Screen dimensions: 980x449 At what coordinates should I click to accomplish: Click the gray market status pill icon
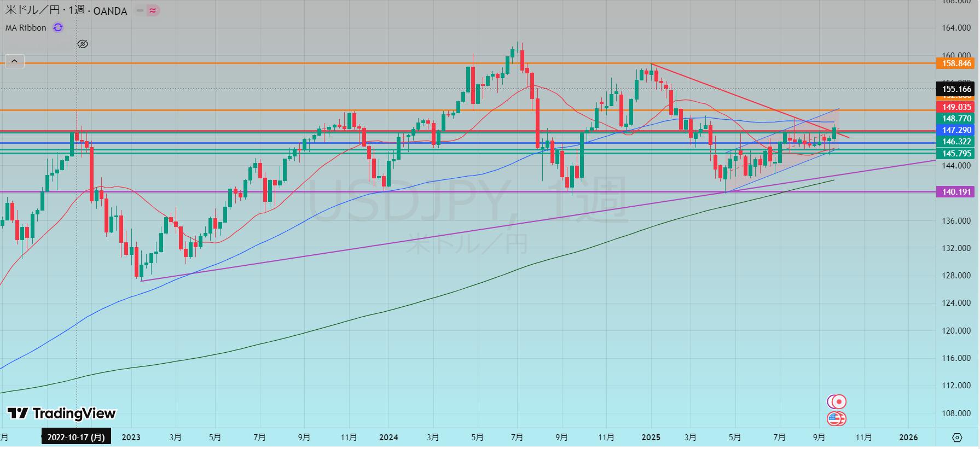pyautogui.click(x=140, y=11)
